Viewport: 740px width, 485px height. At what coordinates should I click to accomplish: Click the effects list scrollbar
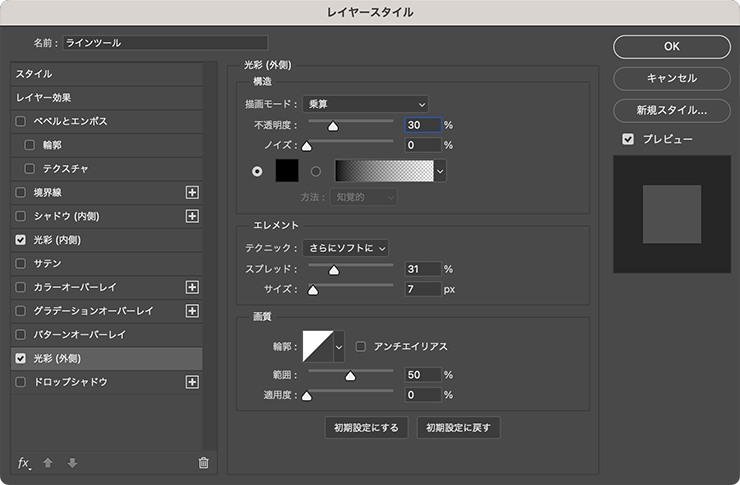point(210,256)
